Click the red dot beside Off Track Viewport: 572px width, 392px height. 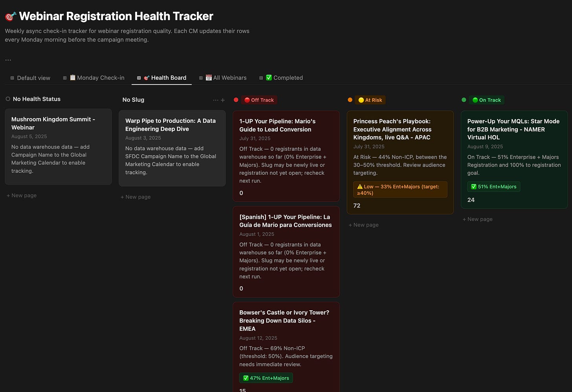(236, 100)
